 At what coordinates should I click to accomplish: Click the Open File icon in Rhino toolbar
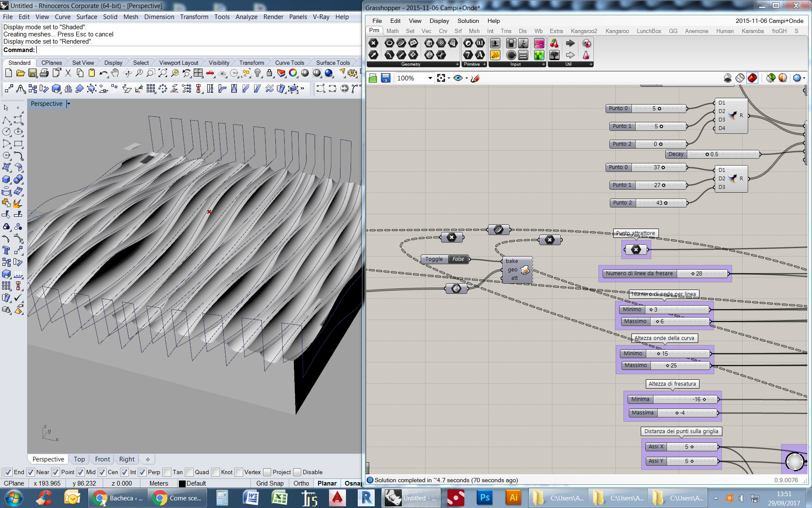pos(20,73)
